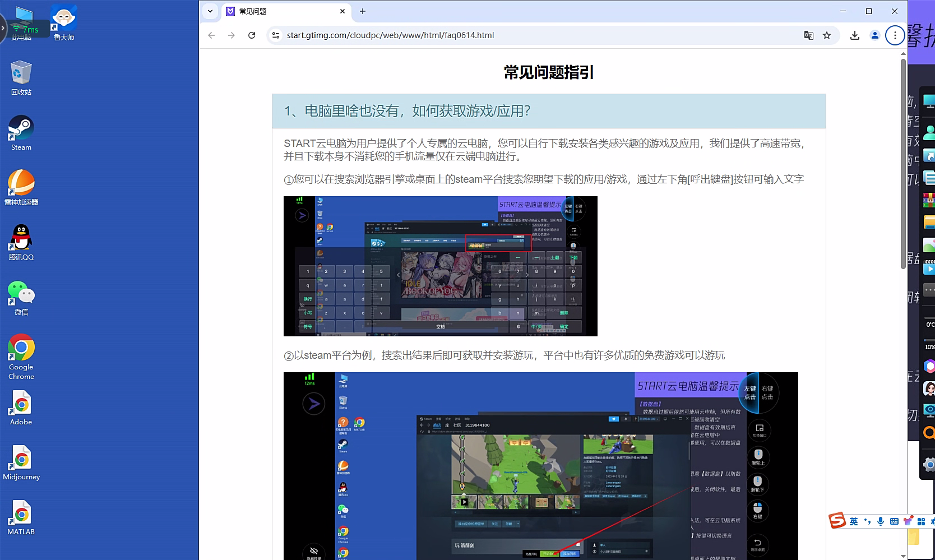This screenshot has height=560, width=935.
Task: Open the Adobe desktop shortcut
Action: click(21, 408)
